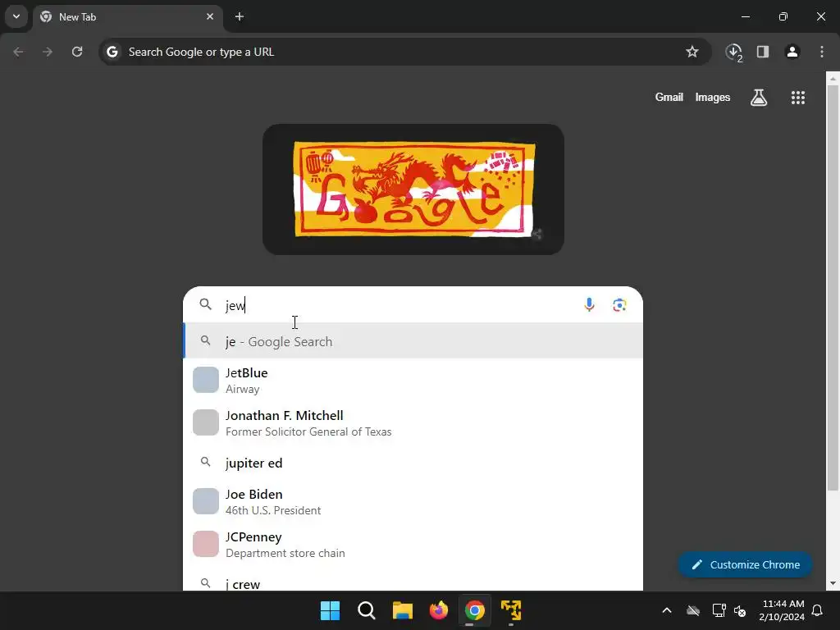Viewport: 840px width, 630px height.
Task: Open the Google apps grid
Action: (797, 98)
